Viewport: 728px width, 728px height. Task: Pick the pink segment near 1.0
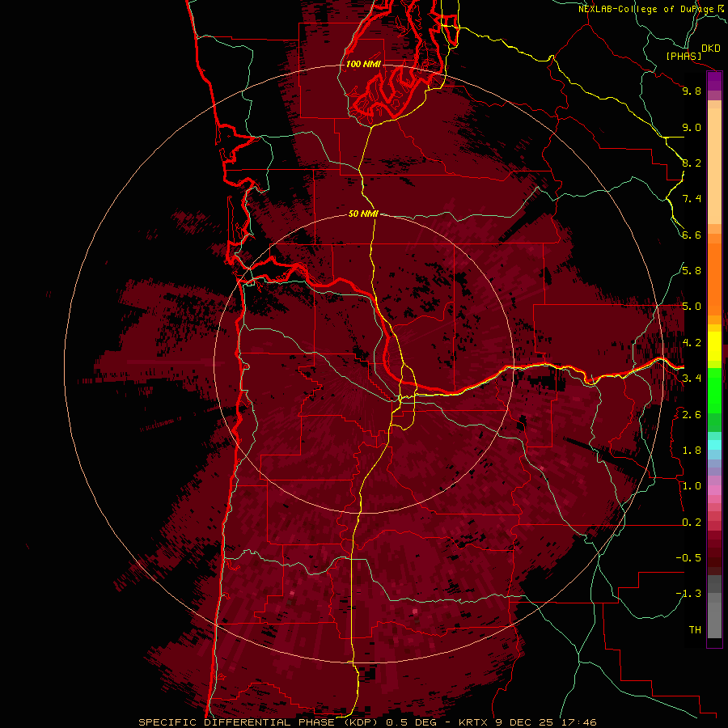[714, 490]
